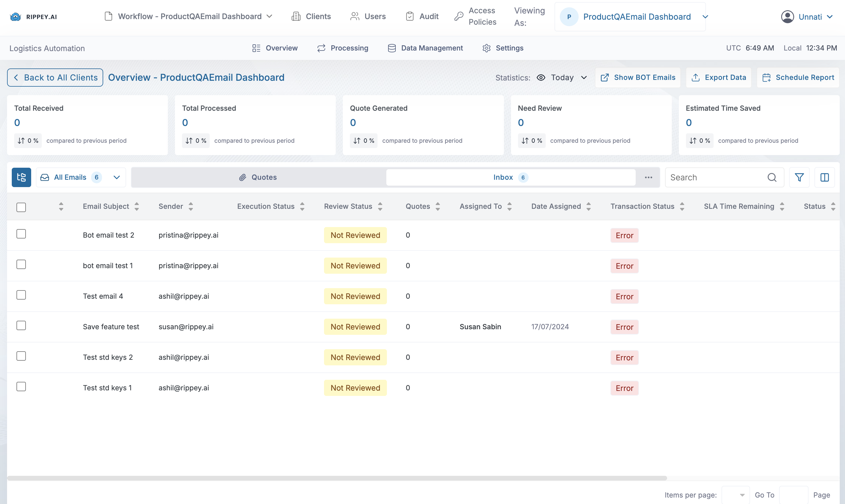Select the Bot email test 2 checkbox
Image resolution: width=845 pixels, height=504 pixels.
21,234
